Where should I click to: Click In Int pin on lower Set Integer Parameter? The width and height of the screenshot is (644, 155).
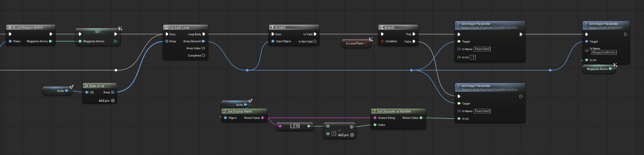tap(459, 119)
